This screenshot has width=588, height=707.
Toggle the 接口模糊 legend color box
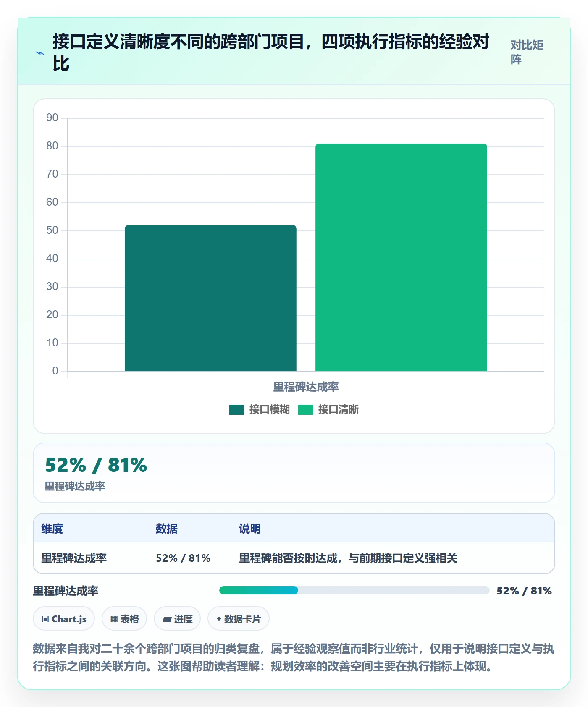coord(236,409)
